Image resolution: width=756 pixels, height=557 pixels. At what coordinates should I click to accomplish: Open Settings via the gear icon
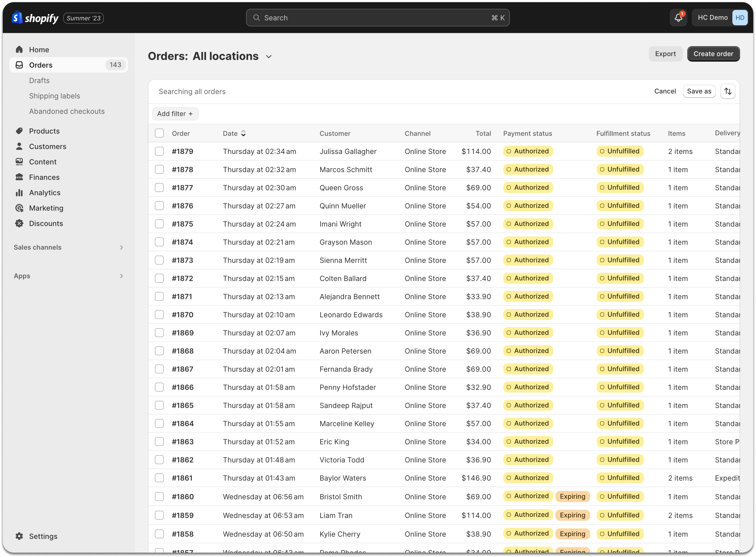(x=19, y=536)
